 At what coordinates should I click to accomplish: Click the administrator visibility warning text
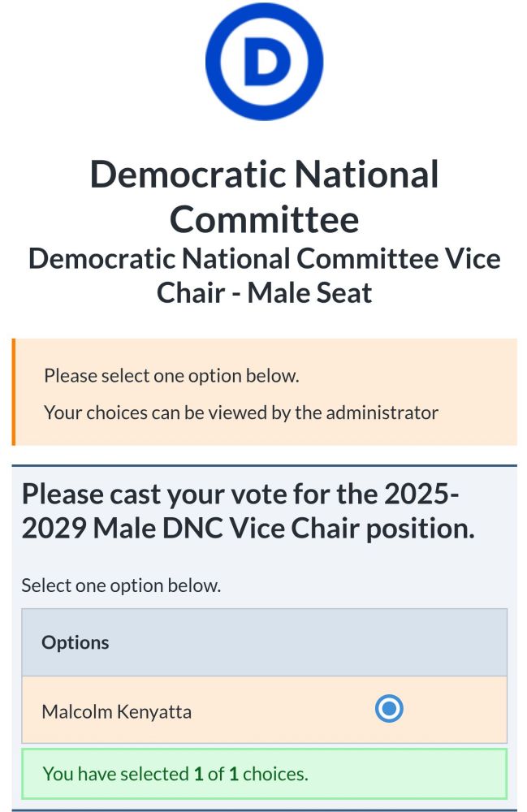[240, 412]
